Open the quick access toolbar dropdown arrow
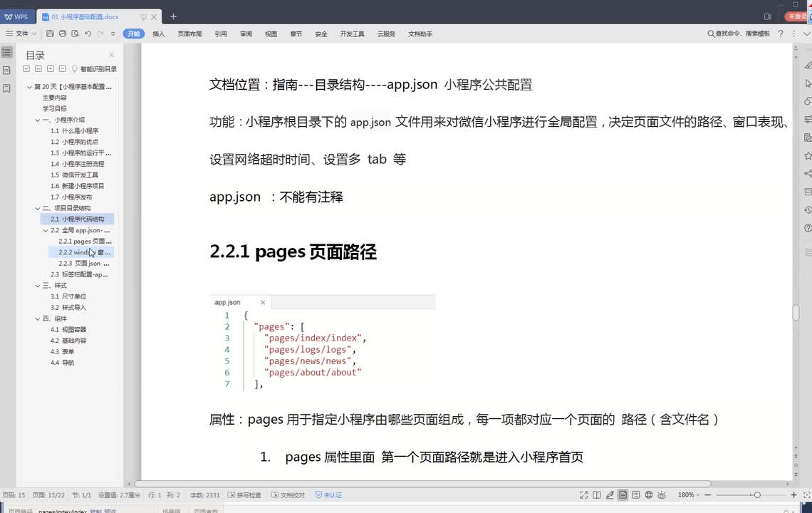The image size is (812, 513). 113,33
